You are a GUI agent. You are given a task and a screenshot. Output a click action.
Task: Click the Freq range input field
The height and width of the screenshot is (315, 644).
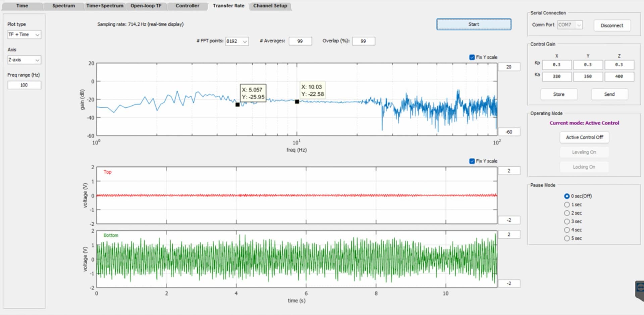click(24, 85)
